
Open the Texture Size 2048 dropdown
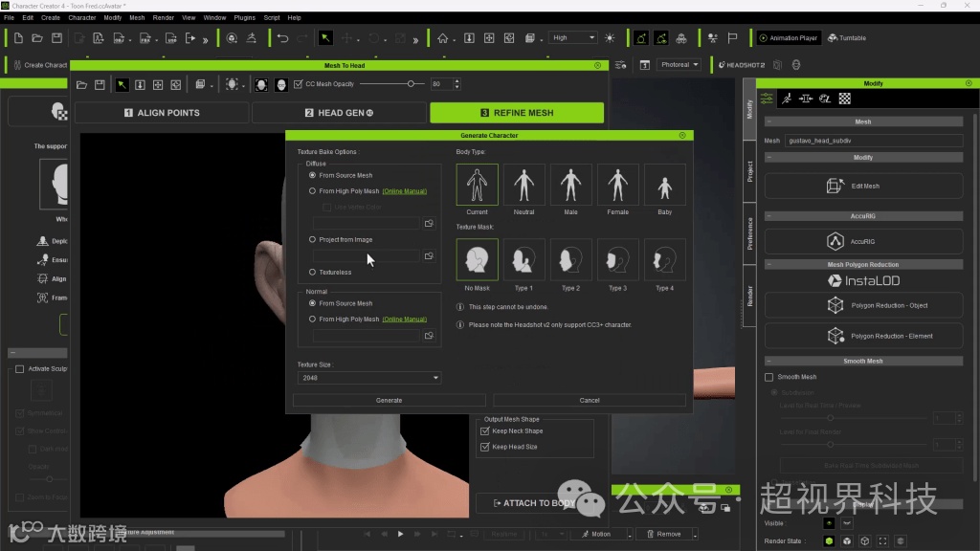369,378
